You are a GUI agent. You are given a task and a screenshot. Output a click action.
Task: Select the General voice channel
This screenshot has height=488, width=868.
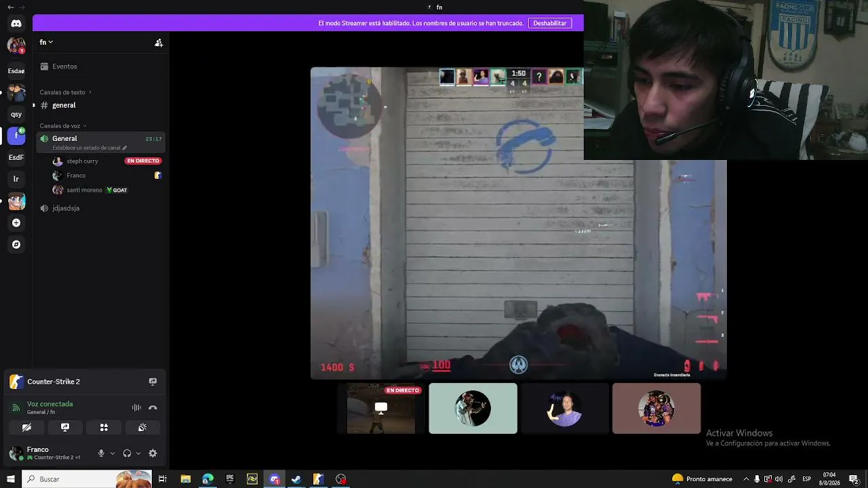click(x=102, y=142)
